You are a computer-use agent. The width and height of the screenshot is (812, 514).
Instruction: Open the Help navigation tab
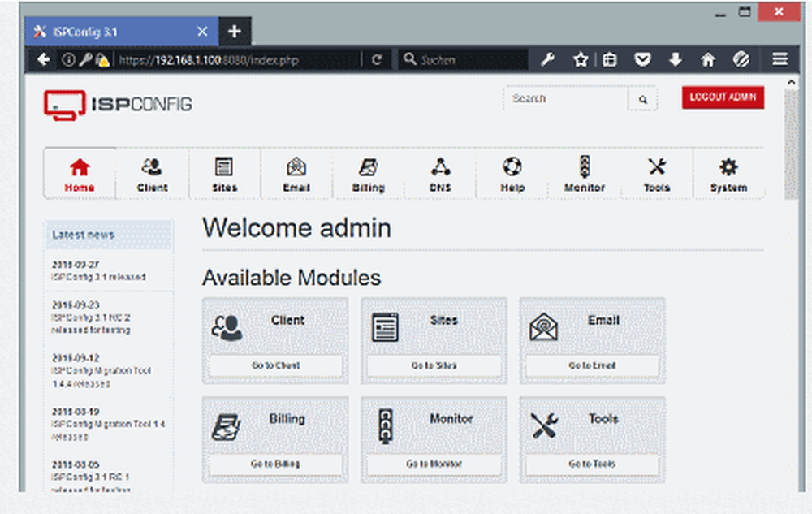click(x=512, y=175)
